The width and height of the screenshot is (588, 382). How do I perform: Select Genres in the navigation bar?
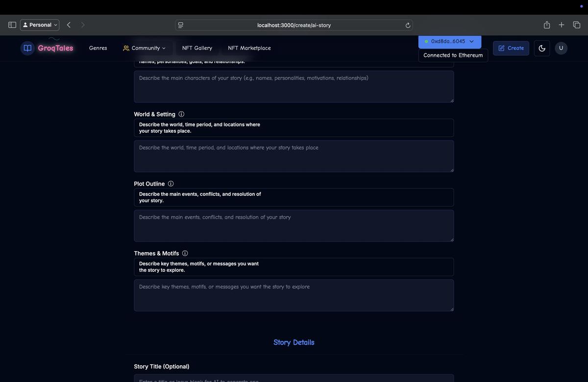[98, 48]
